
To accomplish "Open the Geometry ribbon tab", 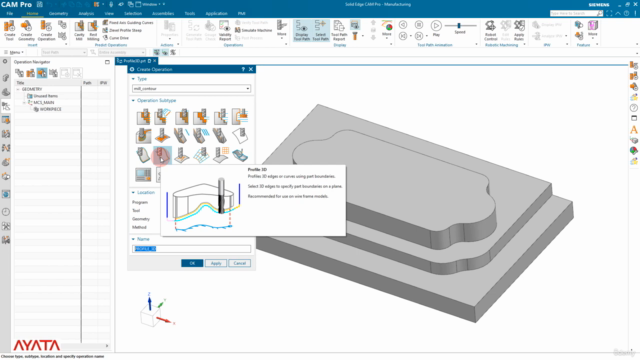I will pos(58,13).
